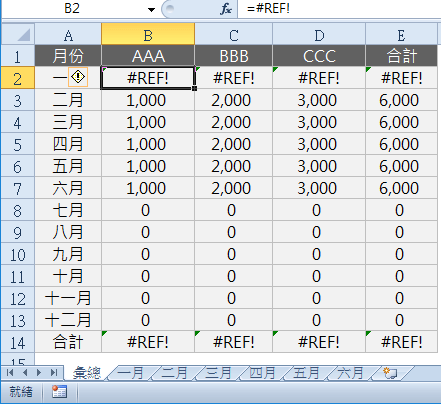Click the macro recording icon in status bar
Image resolution: width=441 pixels, height=404 pixels.
pyautogui.click(x=59, y=392)
